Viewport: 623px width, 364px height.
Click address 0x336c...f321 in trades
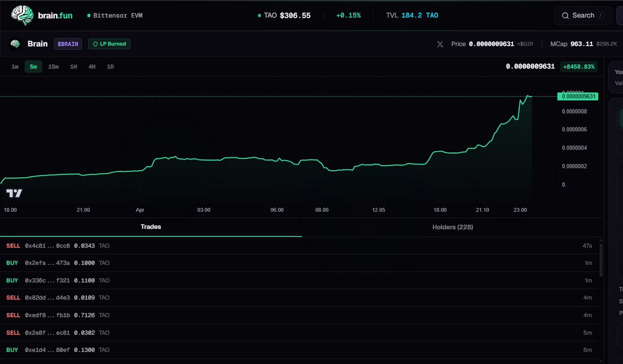click(x=47, y=280)
